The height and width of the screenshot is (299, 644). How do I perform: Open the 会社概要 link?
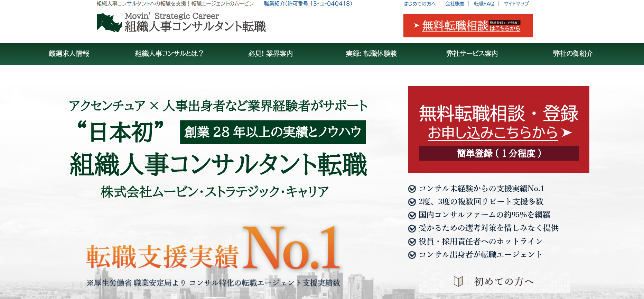click(455, 4)
